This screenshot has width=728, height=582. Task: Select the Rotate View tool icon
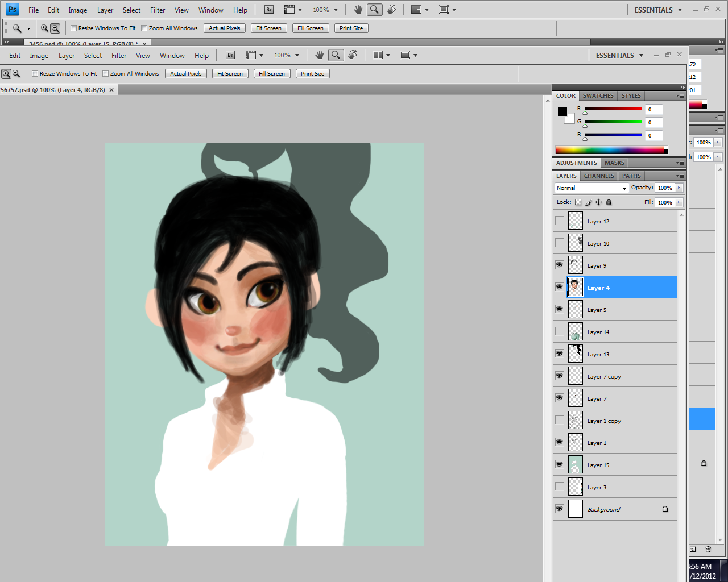[x=353, y=55]
